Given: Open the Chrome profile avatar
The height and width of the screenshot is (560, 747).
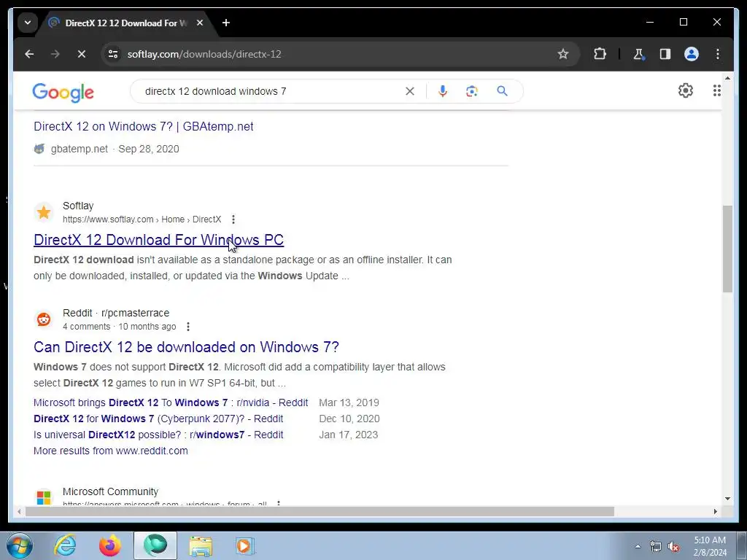Looking at the screenshot, I should point(692,54).
